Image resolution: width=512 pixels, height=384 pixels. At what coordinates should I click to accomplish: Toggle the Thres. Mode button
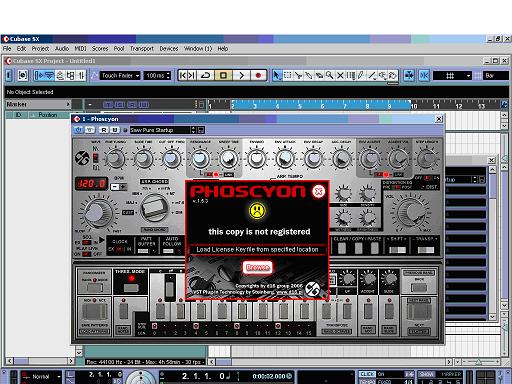pyautogui.click(x=131, y=288)
